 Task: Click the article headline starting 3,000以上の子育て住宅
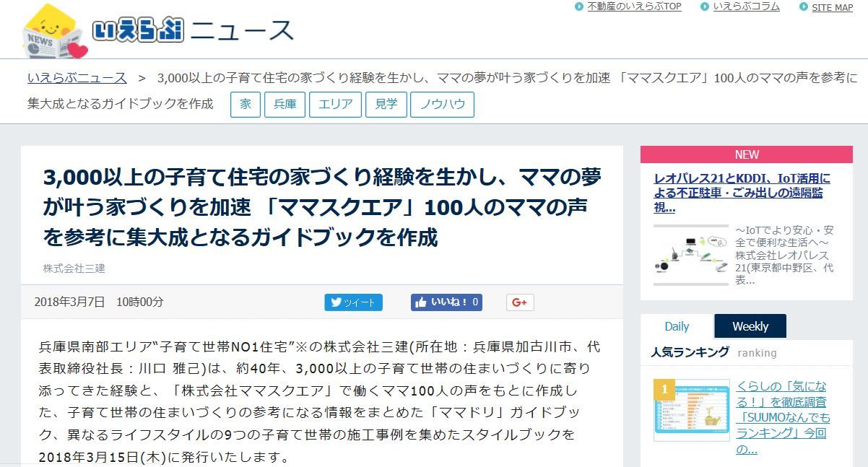321,206
